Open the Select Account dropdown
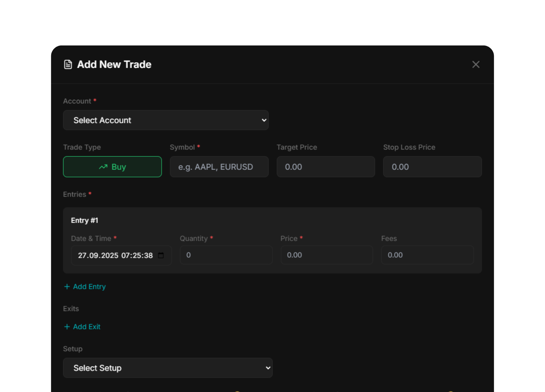The width and height of the screenshot is (545, 392). 166,120
